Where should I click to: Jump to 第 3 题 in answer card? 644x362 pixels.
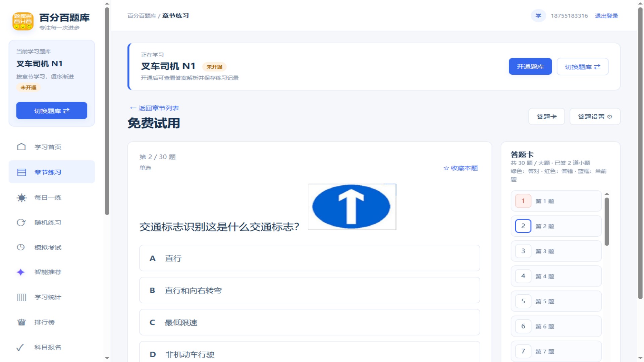[556, 251]
